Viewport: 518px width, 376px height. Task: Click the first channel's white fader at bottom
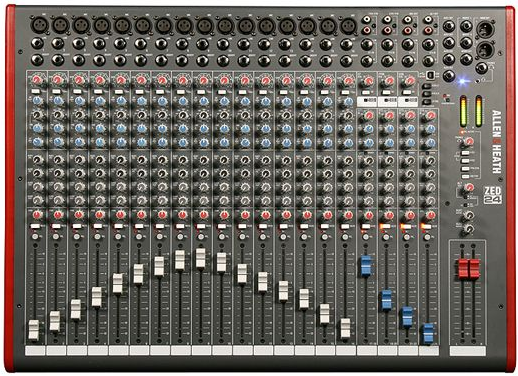coord(34,330)
